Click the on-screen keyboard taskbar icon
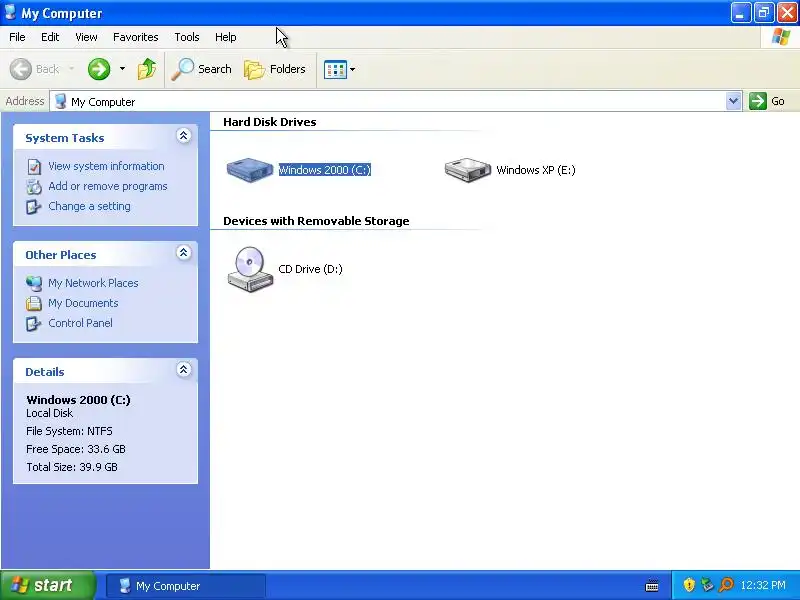Screen dimensions: 800x600 pyautogui.click(x=652, y=586)
